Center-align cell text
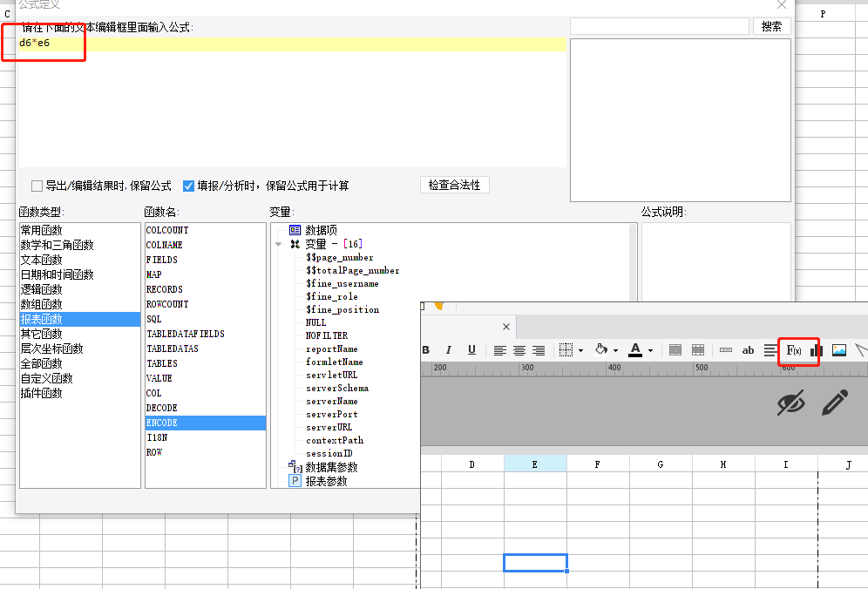The width and height of the screenshot is (868, 589). click(x=519, y=350)
